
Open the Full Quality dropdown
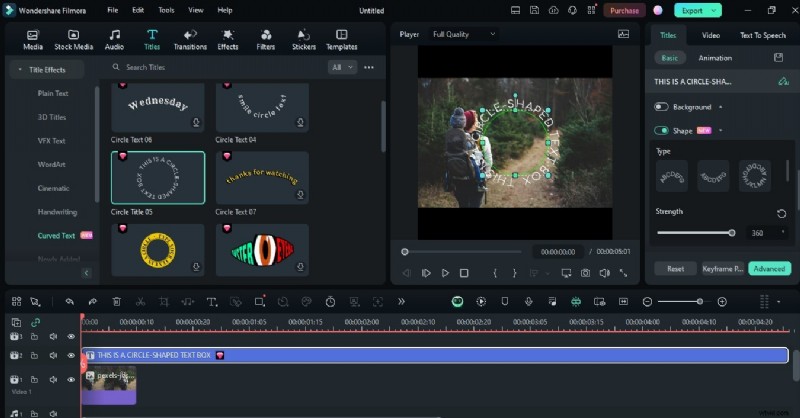pos(464,34)
